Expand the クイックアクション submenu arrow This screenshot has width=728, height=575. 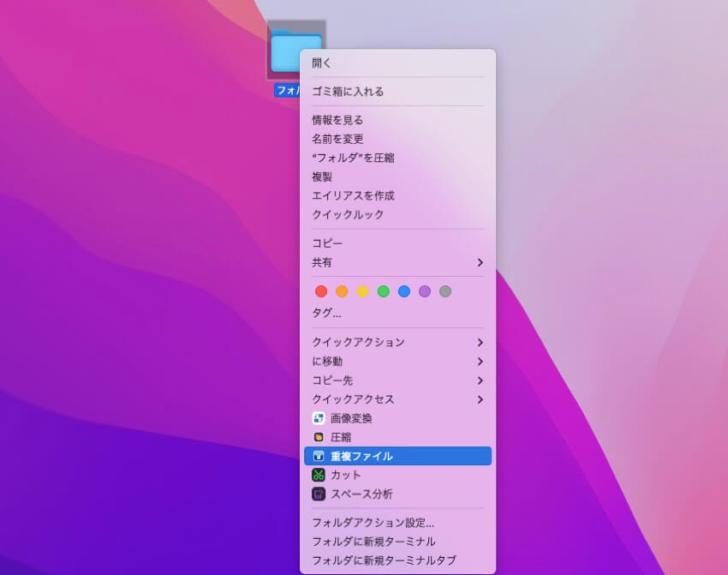480,342
